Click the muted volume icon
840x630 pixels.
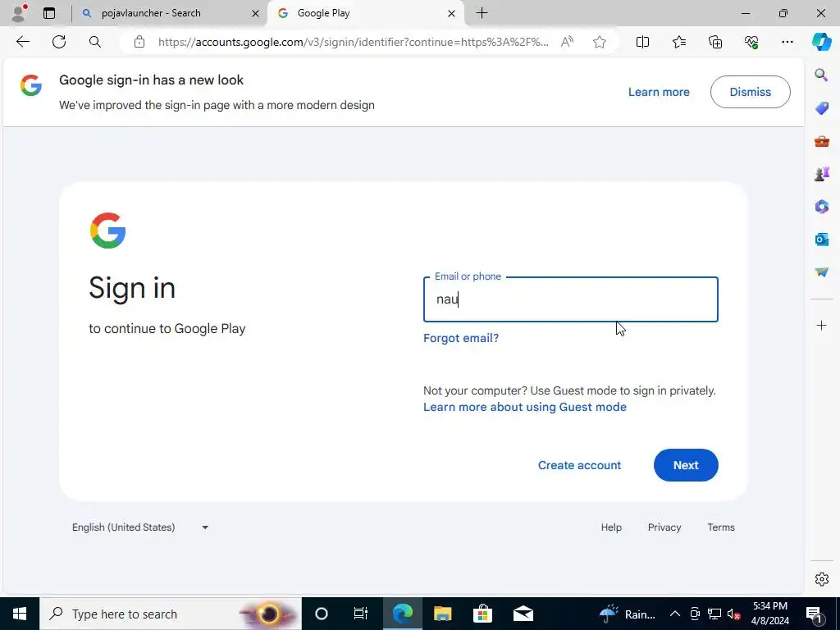[x=734, y=614]
